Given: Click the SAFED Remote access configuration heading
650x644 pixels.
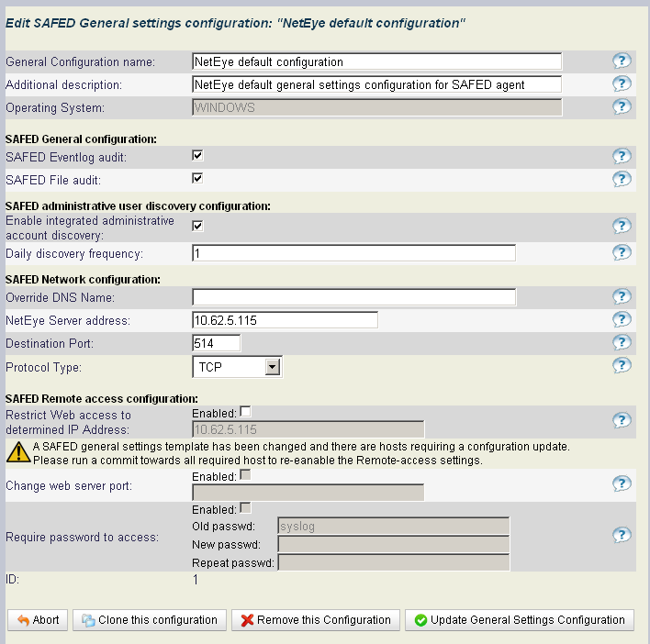Looking at the screenshot, I should tap(102, 399).
